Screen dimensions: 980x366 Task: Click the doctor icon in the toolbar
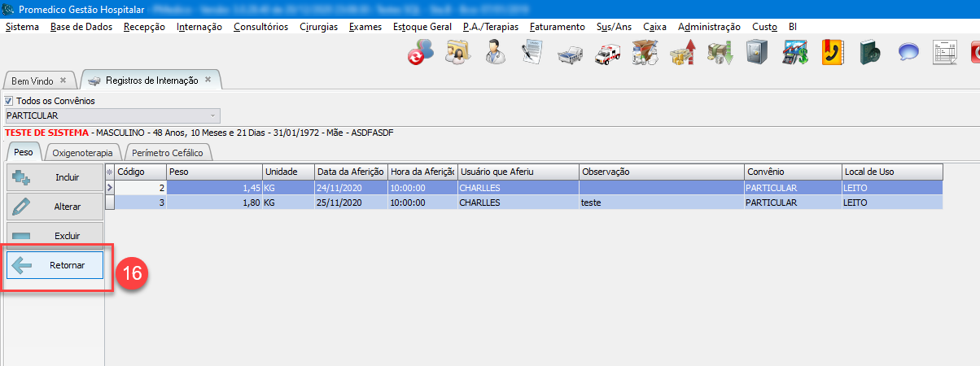[494, 53]
